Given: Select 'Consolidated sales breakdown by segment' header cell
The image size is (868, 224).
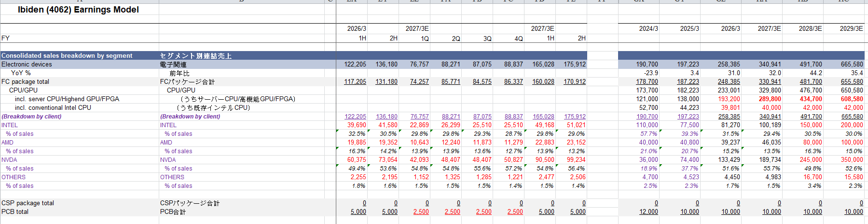Looking at the screenshot, I should point(67,56).
